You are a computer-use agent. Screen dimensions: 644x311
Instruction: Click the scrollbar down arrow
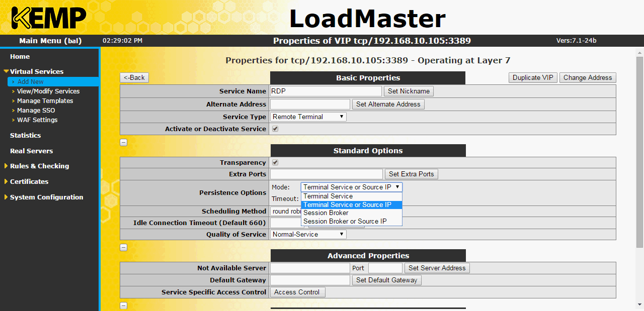(x=639, y=304)
